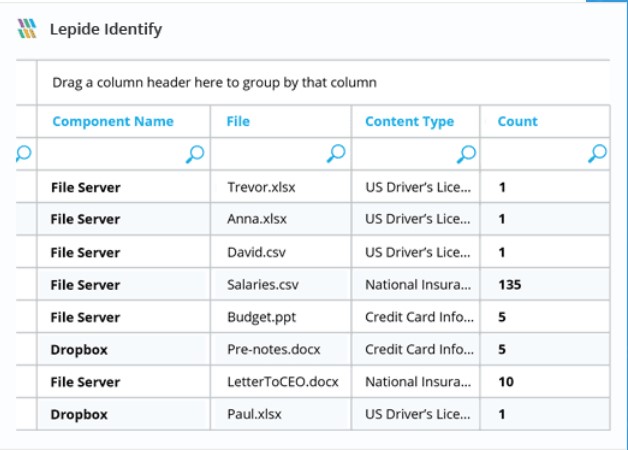Click the count value 135
The height and width of the screenshot is (450, 628).
click(510, 285)
